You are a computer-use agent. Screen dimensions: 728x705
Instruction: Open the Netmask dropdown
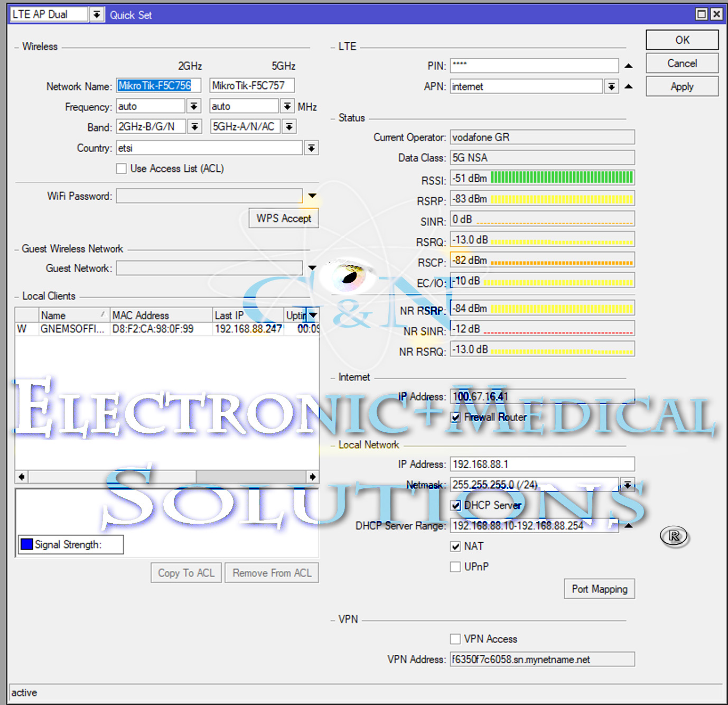click(x=627, y=485)
